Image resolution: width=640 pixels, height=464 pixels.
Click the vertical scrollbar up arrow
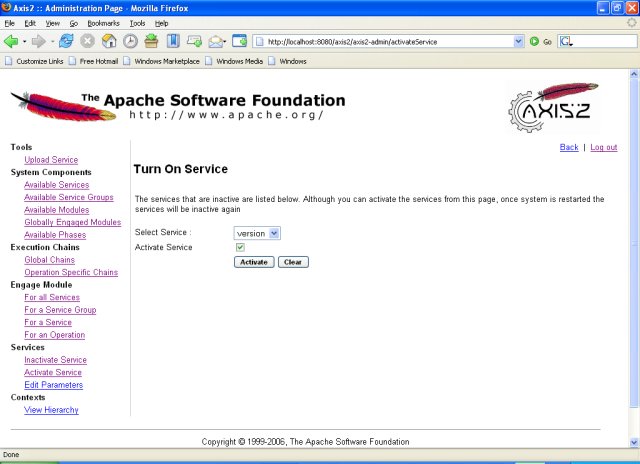point(634,74)
